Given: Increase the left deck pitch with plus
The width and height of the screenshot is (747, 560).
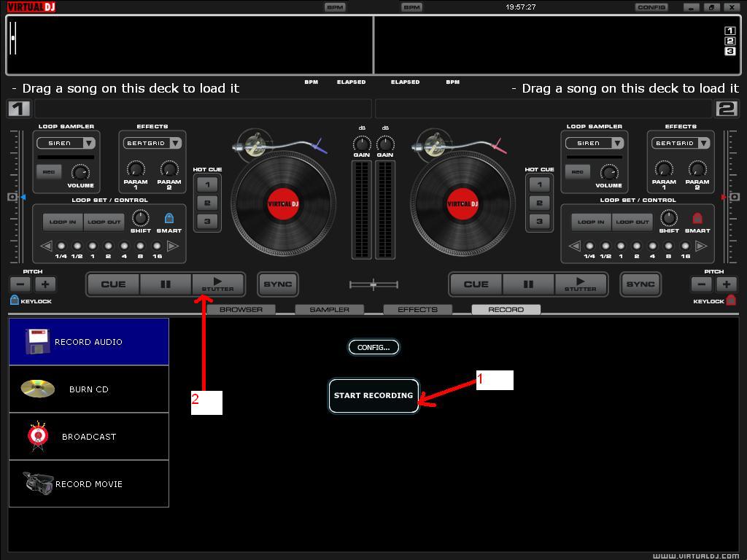Looking at the screenshot, I should (x=45, y=284).
